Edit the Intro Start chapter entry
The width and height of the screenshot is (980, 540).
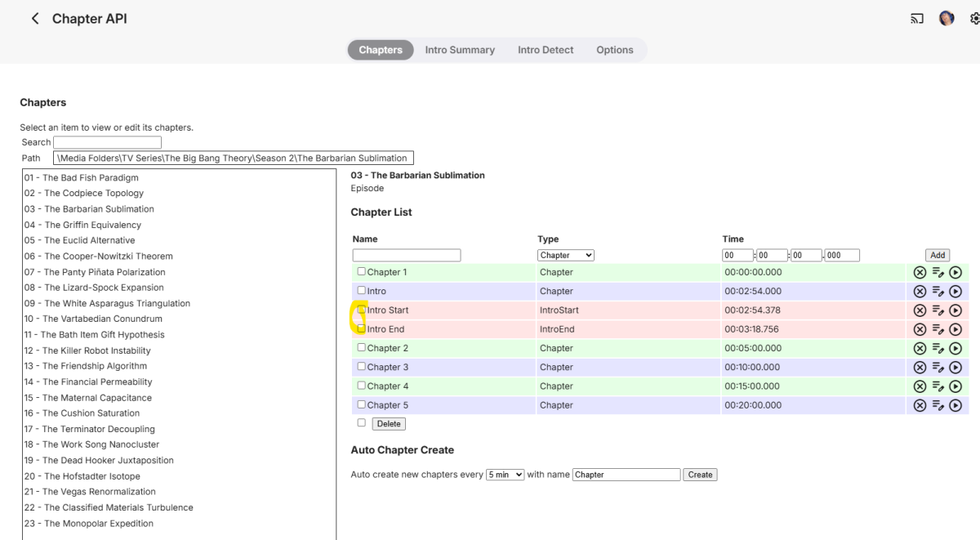[x=938, y=310]
